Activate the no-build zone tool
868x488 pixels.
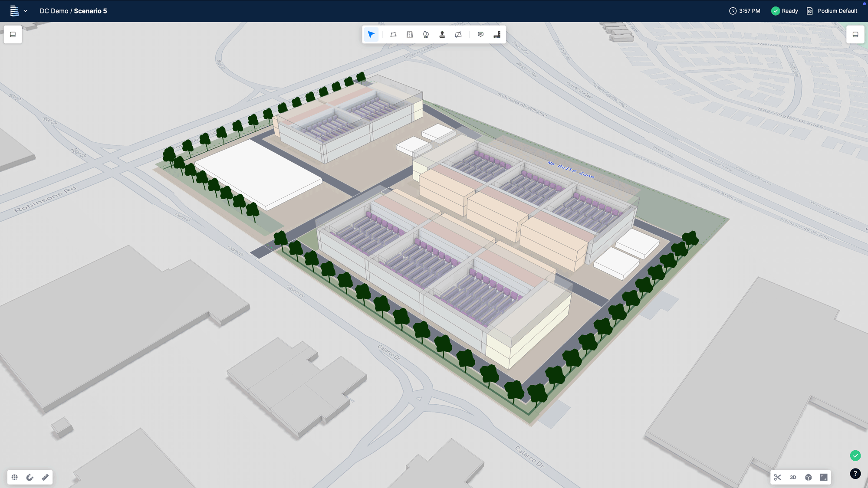[458, 34]
